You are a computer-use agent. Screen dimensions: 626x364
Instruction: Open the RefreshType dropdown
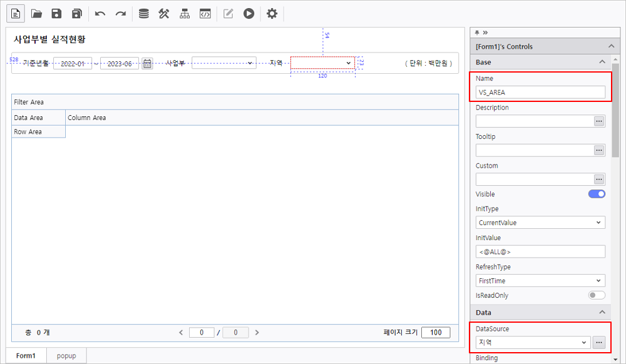coord(540,281)
